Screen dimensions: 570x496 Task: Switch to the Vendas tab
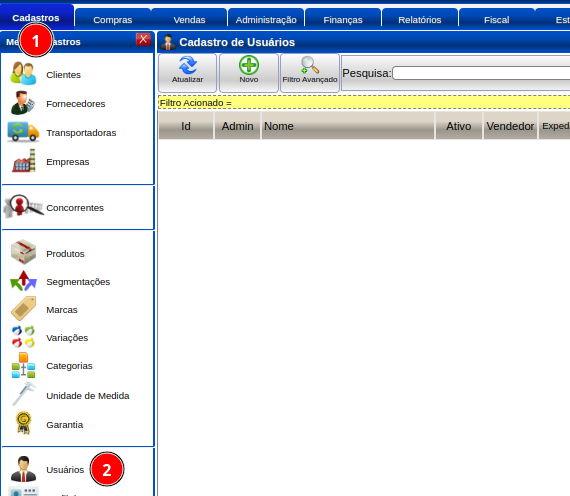click(x=189, y=19)
